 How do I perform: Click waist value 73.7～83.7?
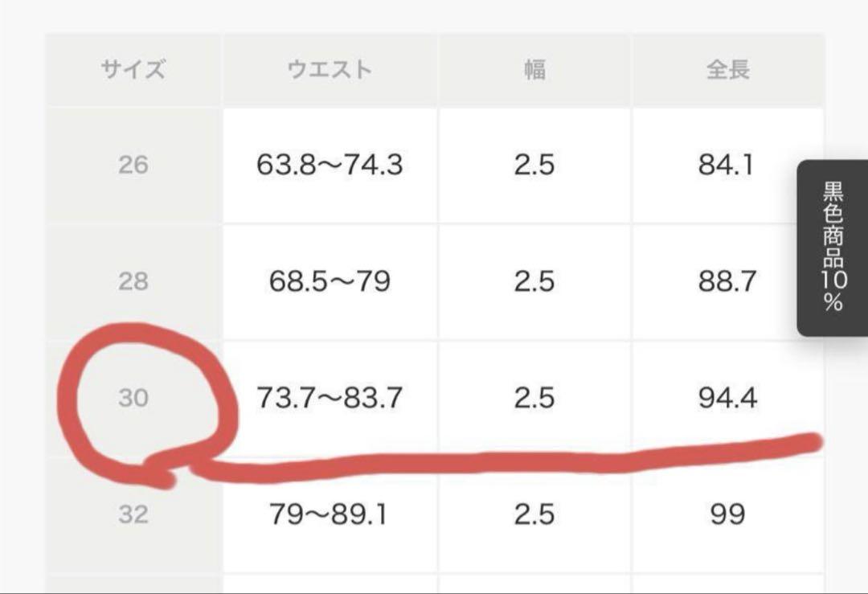[330, 398]
